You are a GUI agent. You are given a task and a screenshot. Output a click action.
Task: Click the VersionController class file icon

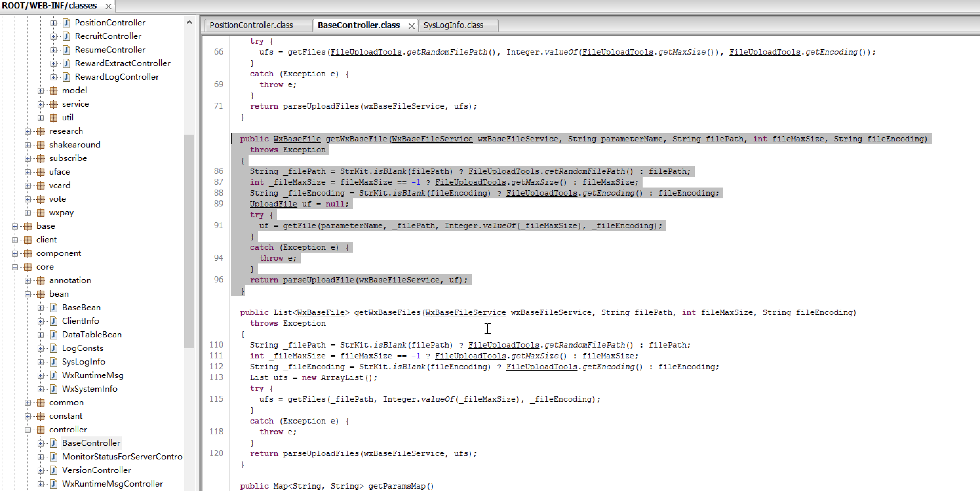point(54,470)
